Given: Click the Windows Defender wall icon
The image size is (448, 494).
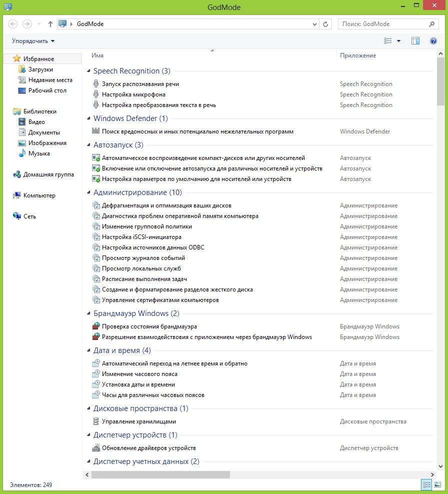Looking at the screenshot, I should point(96,130).
